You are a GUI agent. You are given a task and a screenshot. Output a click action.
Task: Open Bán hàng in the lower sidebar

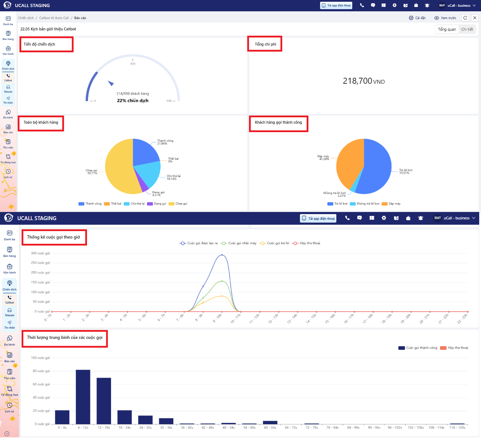coord(10,252)
